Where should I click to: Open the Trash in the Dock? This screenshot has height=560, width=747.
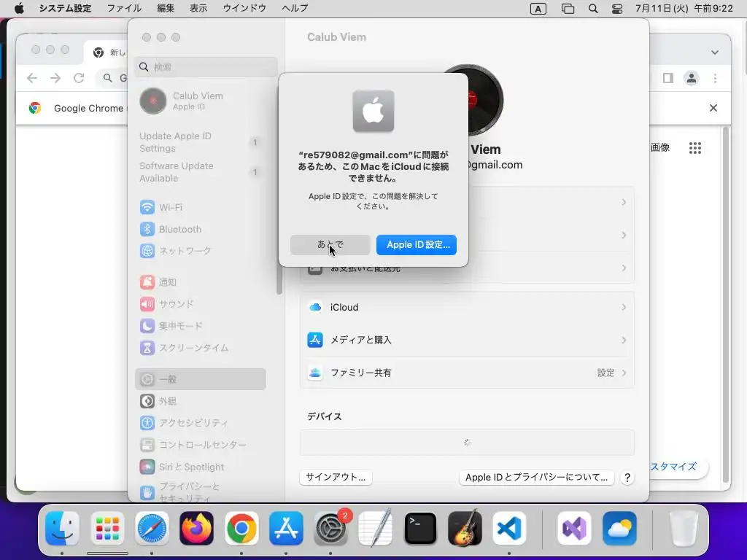click(x=683, y=528)
